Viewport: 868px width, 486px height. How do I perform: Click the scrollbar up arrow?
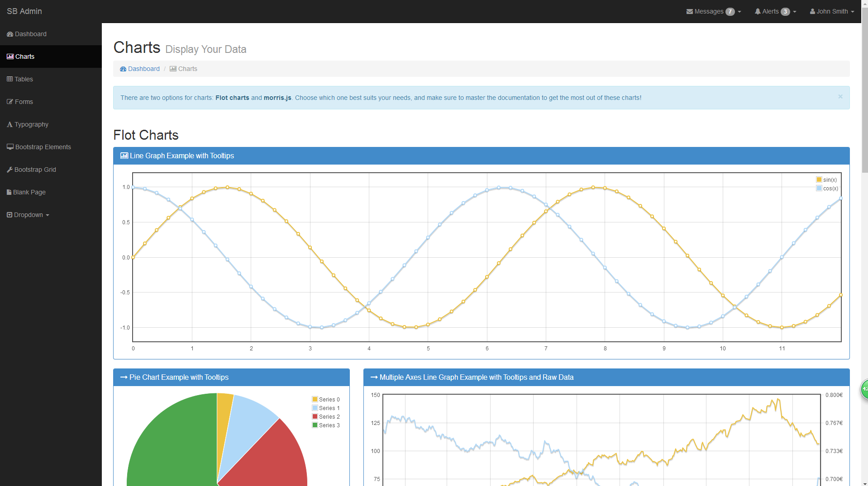click(x=864, y=4)
